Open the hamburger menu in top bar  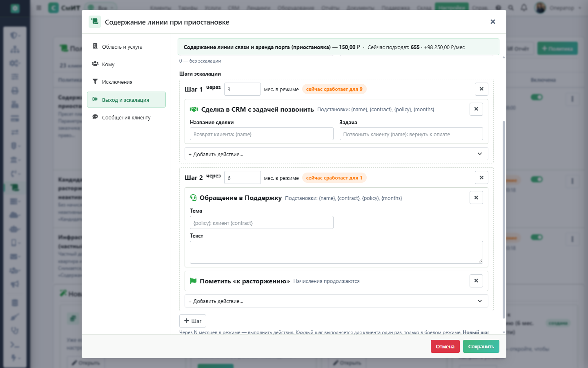[x=39, y=8]
